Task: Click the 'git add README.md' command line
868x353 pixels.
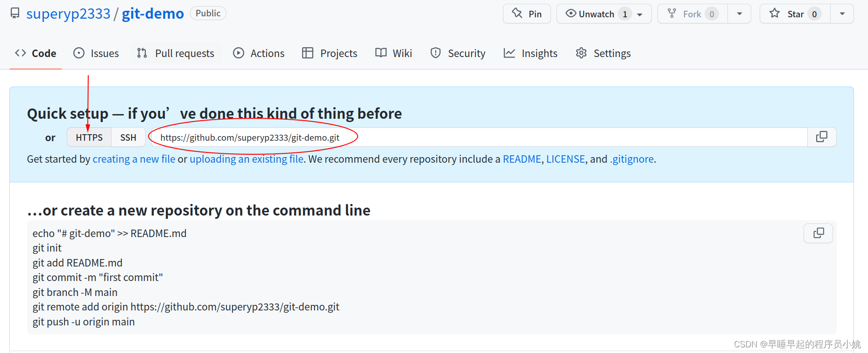Action: pos(78,263)
